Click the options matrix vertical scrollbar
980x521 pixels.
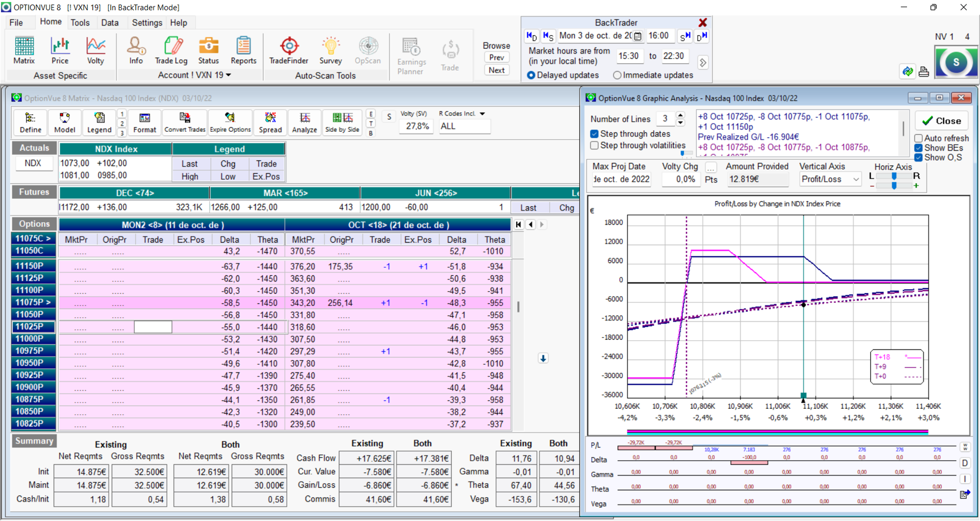click(x=518, y=306)
